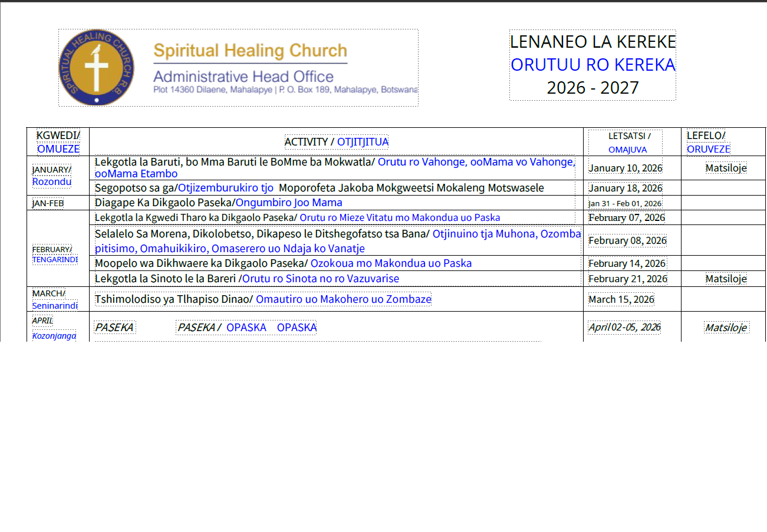Click the Spiritual Healing Church logo emblem

coord(97,68)
